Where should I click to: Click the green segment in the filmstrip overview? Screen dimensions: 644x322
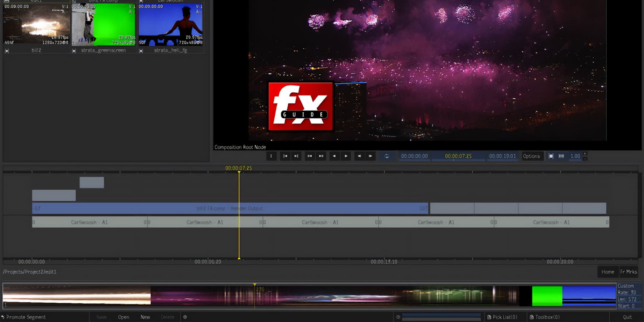tap(547, 296)
